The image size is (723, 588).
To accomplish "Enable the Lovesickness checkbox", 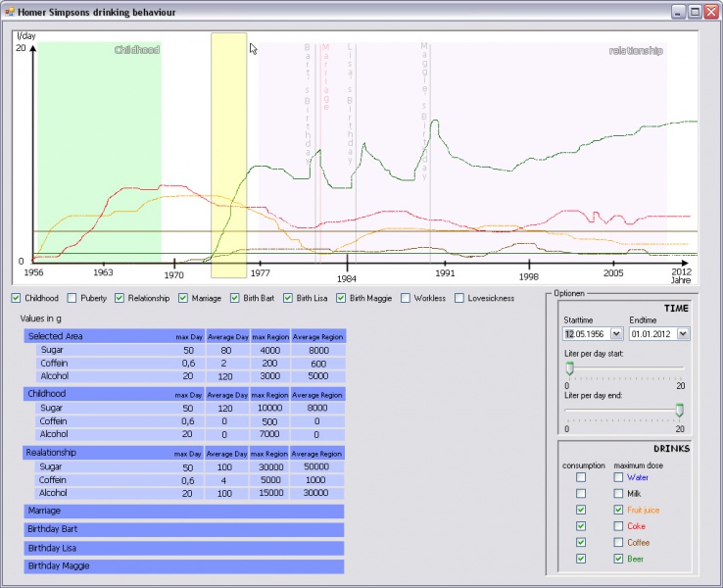I will click(x=459, y=298).
